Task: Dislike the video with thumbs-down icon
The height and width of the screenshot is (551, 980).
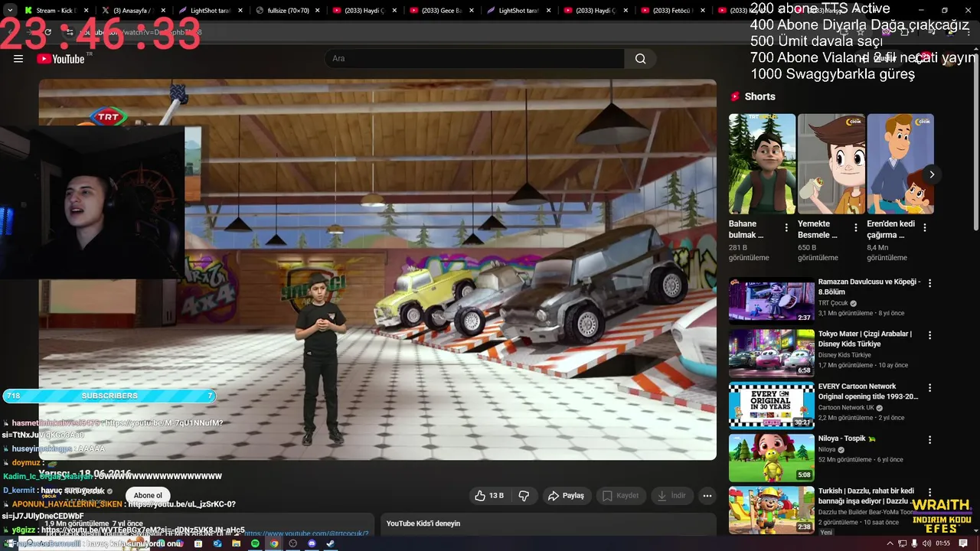Action: click(524, 496)
